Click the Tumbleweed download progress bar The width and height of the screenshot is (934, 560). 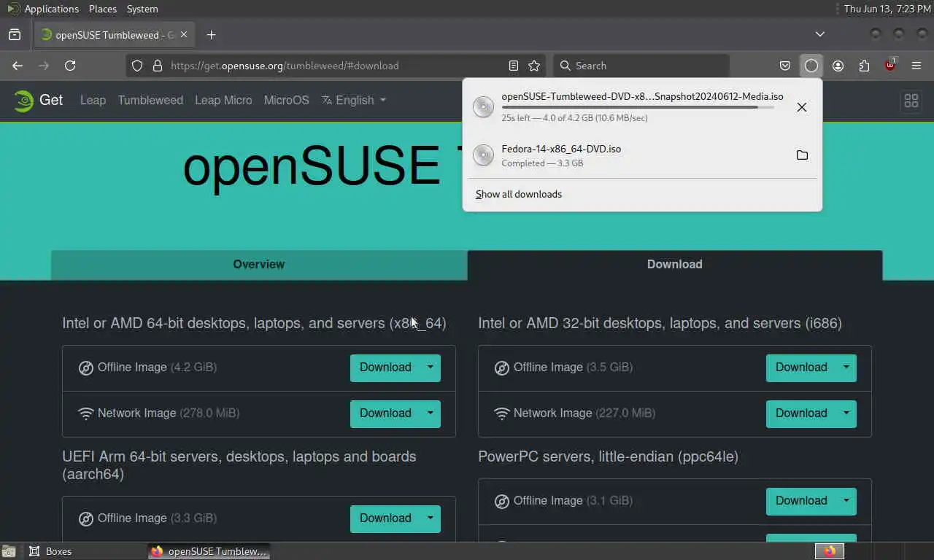638,107
